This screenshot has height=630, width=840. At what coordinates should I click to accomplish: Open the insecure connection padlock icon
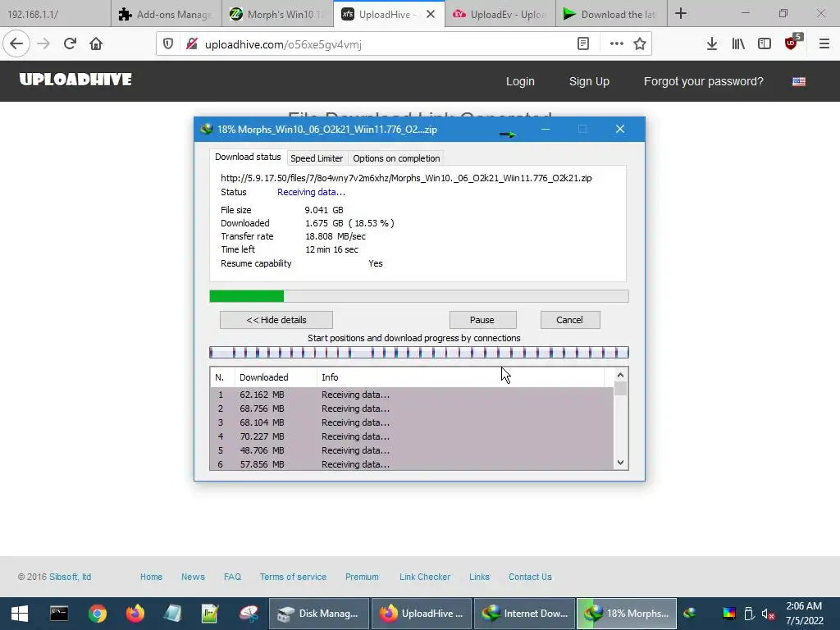191,44
